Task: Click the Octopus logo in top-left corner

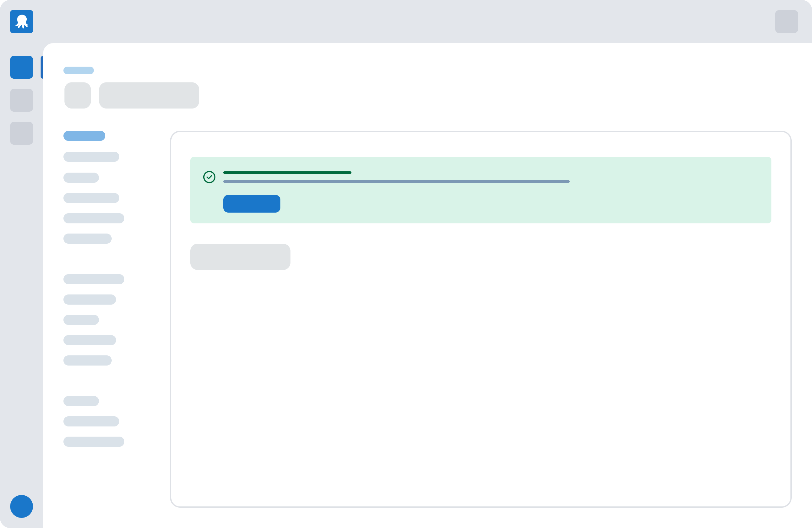Action: (22, 22)
